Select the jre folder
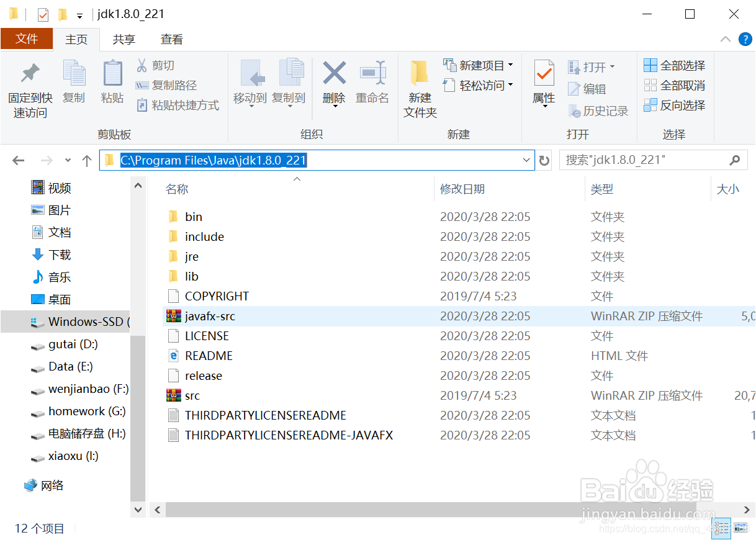Image resolution: width=756 pixels, height=540 pixels. [x=183, y=256]
